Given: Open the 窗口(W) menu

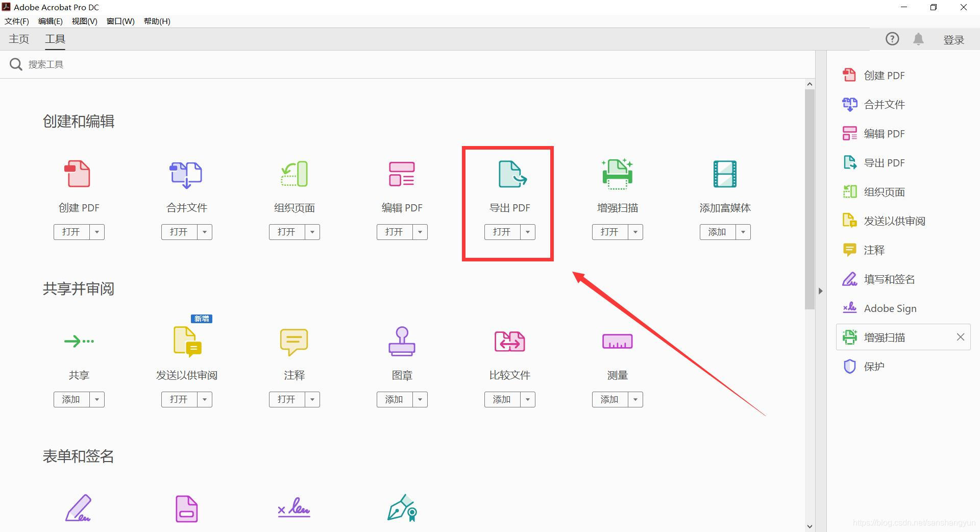Looking at the screenshot, I should pyautogui.click(x=120, y=21).
